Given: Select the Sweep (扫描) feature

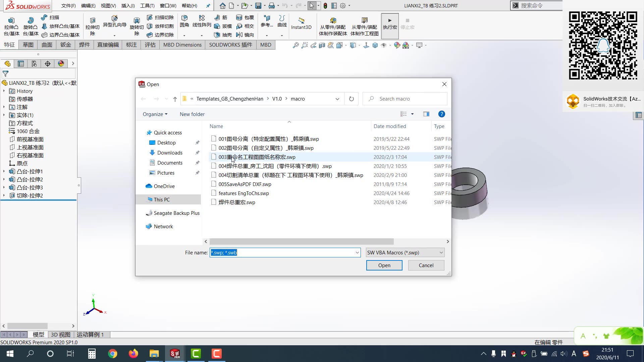Looking at the screenshot, I should pos(50,17).
